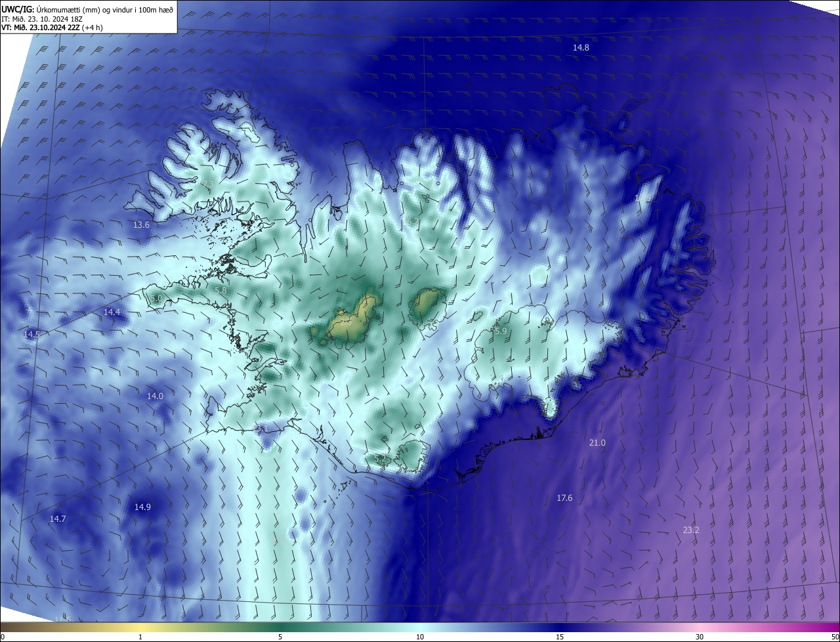Screen dimensions: 840x642
Task: Click the valid time line 'VT: Mið. 23.10.2024 22Z'
Action: (41, 28)
